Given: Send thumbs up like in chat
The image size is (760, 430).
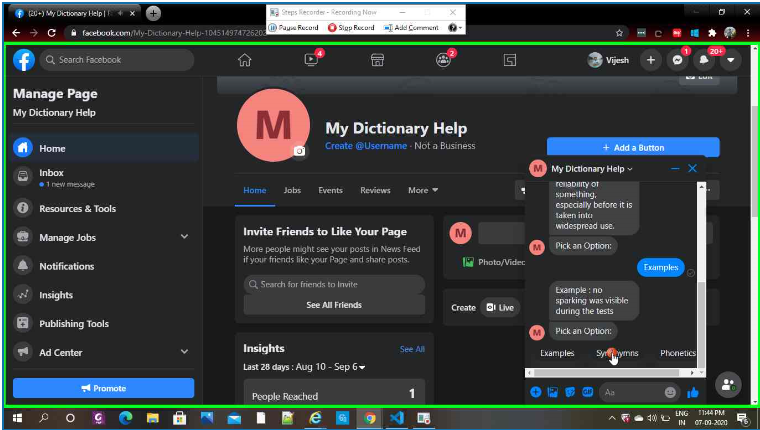Looking at the screenshot, I should (693, 392).
